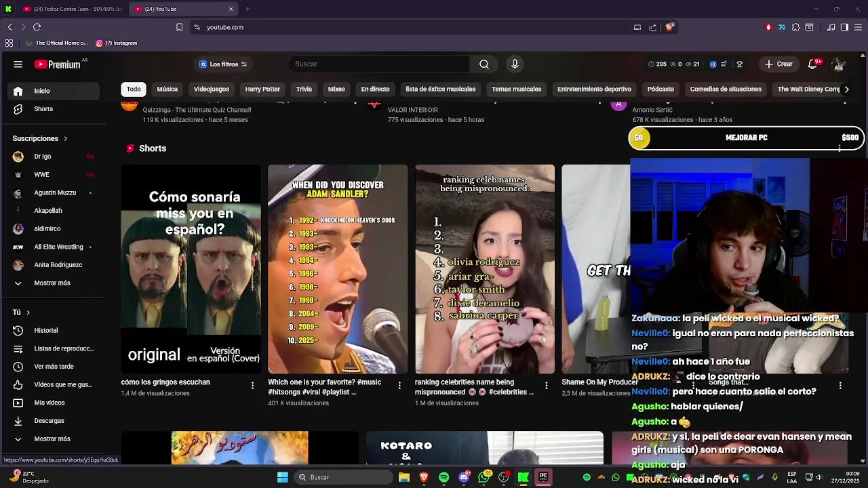Expand the Suscripciones section arrow
The width and height of the screenshot is (868, 488).
pos(65,138)
